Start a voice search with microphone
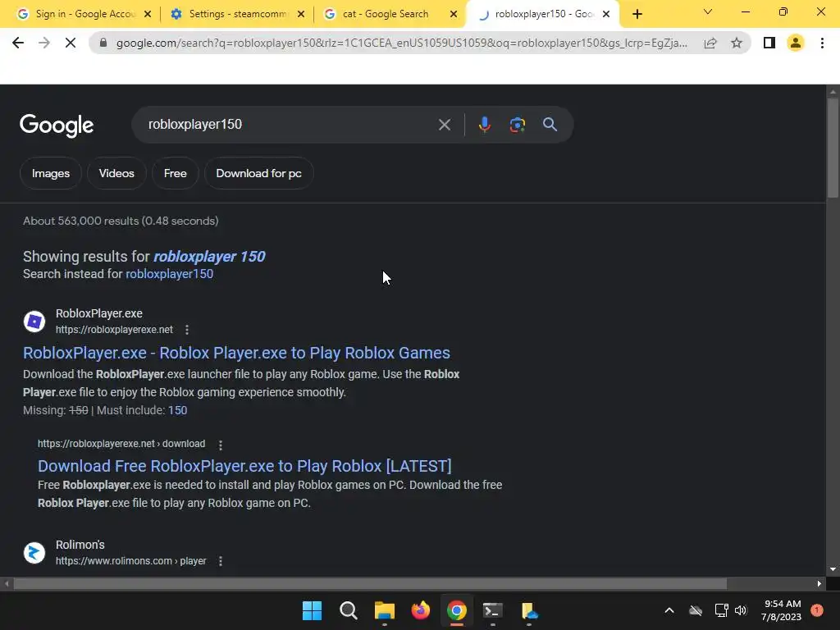This screenshot has width=840, height=630. point(484,125)
